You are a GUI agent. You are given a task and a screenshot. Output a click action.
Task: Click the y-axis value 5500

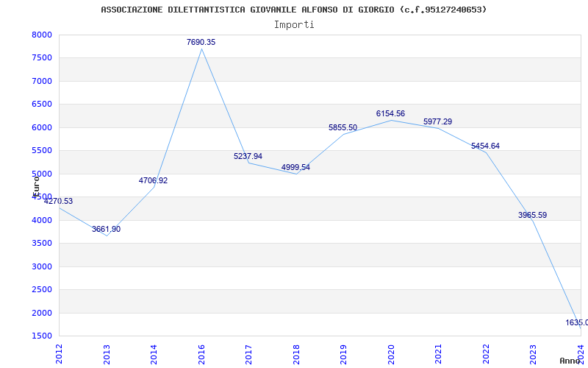click(x=42, y=151)
